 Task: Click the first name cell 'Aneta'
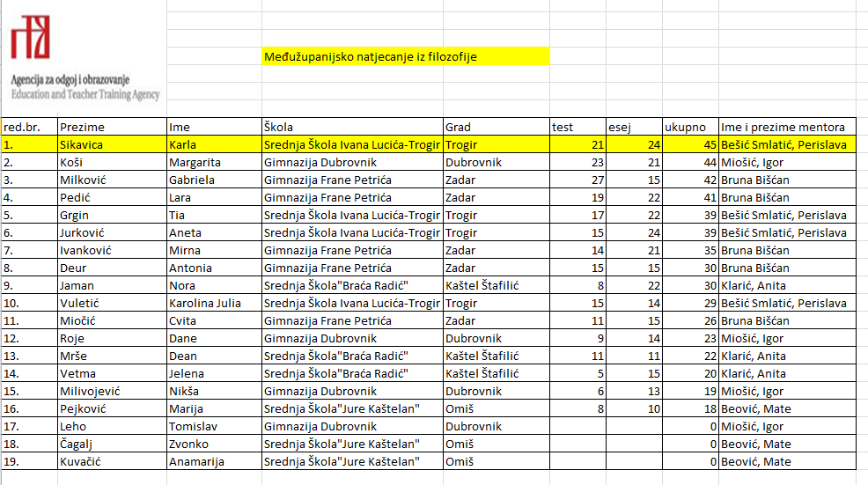point(214,232)
